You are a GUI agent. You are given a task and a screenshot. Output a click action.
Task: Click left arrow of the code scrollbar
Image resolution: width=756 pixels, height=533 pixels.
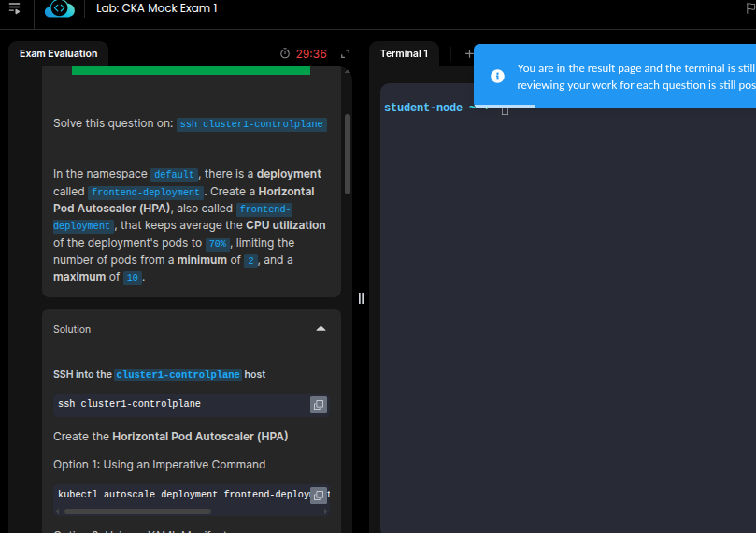[58, 511]
